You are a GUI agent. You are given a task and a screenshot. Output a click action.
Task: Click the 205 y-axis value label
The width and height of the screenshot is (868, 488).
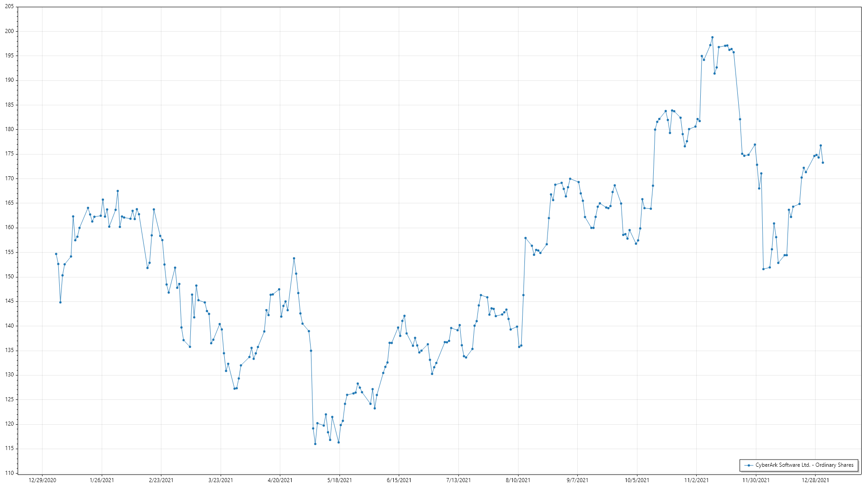(9, 7)
